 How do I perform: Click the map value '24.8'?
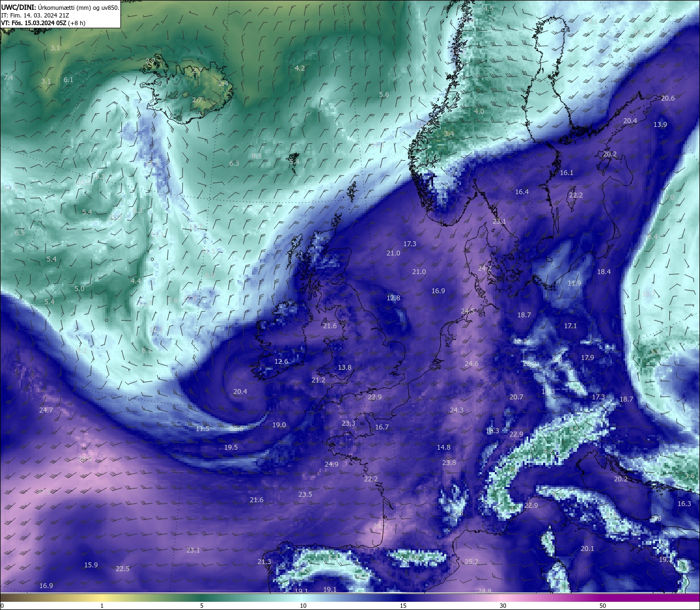click(485, 591)
